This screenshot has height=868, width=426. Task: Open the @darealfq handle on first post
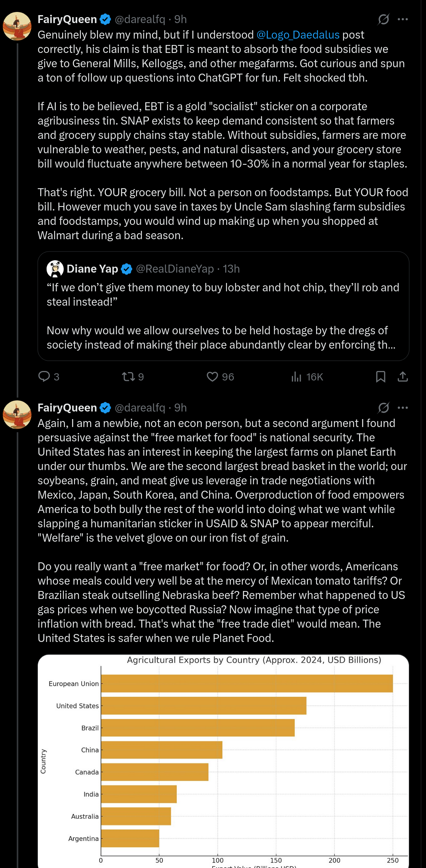140,19
